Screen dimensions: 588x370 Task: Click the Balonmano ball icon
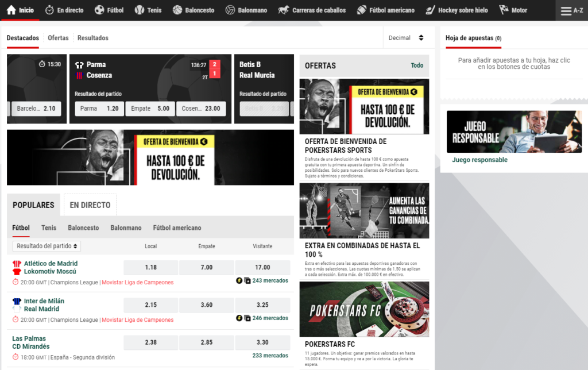pos(230,10)
